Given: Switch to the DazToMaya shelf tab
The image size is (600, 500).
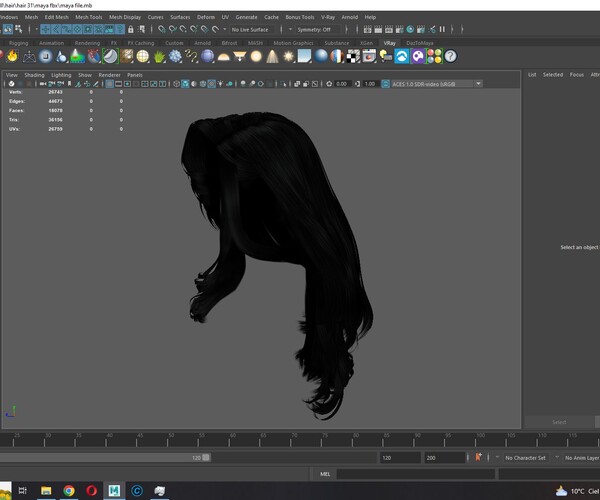Looking at the screenshot, I should pyautogui.click(x=420, y=43).
